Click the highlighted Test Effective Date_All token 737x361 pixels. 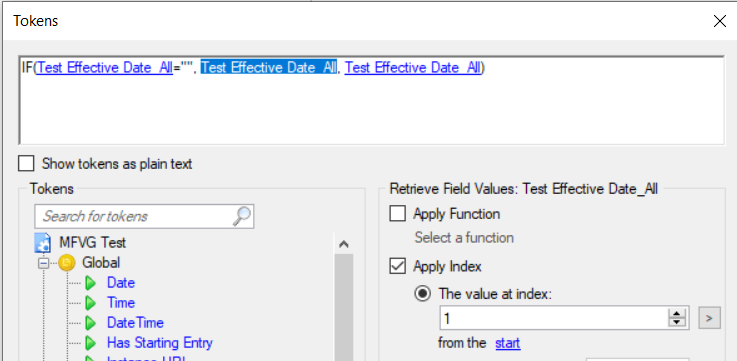pyautogui.click(x=269, y=68)
